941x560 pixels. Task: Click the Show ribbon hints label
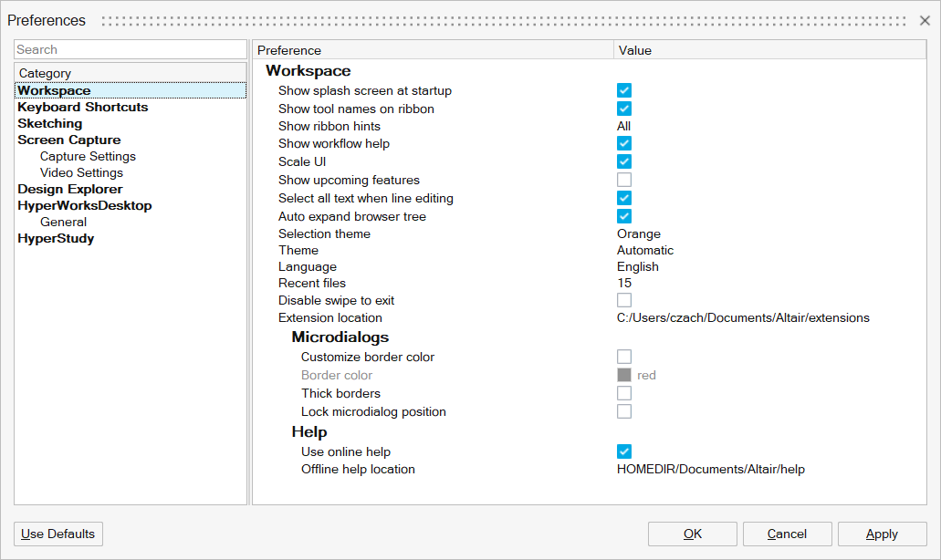(329, 126)
